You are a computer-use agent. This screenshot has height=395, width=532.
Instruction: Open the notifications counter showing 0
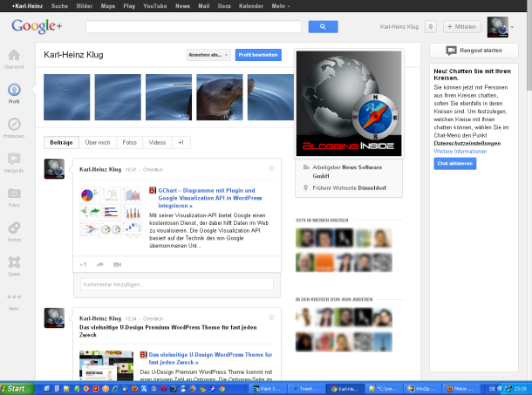click(431, 27)
